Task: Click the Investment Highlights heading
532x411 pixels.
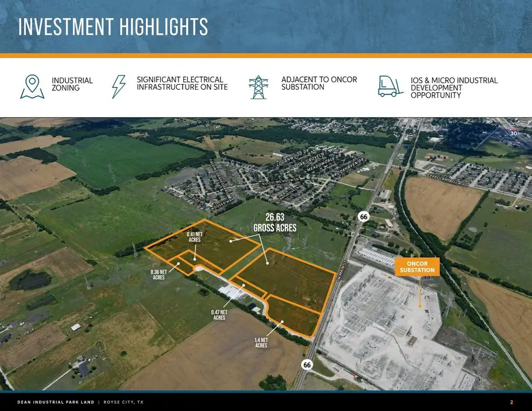Action: [x=113, y=27]
